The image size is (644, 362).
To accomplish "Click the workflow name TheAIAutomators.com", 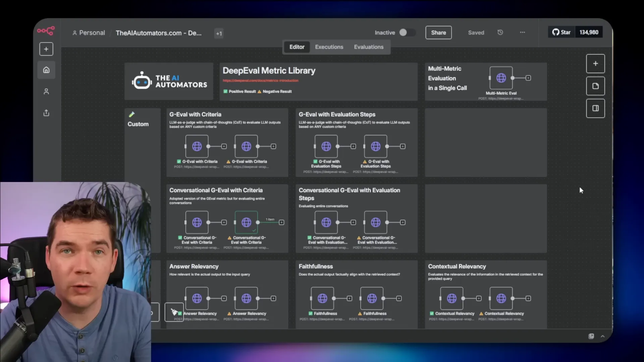I will coord(159,33).
